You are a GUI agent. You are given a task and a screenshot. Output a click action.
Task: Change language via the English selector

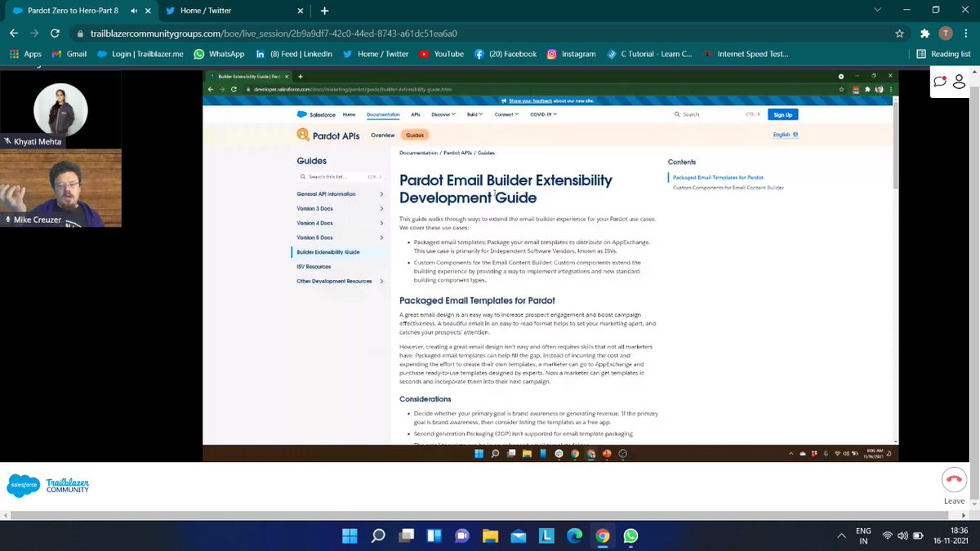click(x=786, y=135)
